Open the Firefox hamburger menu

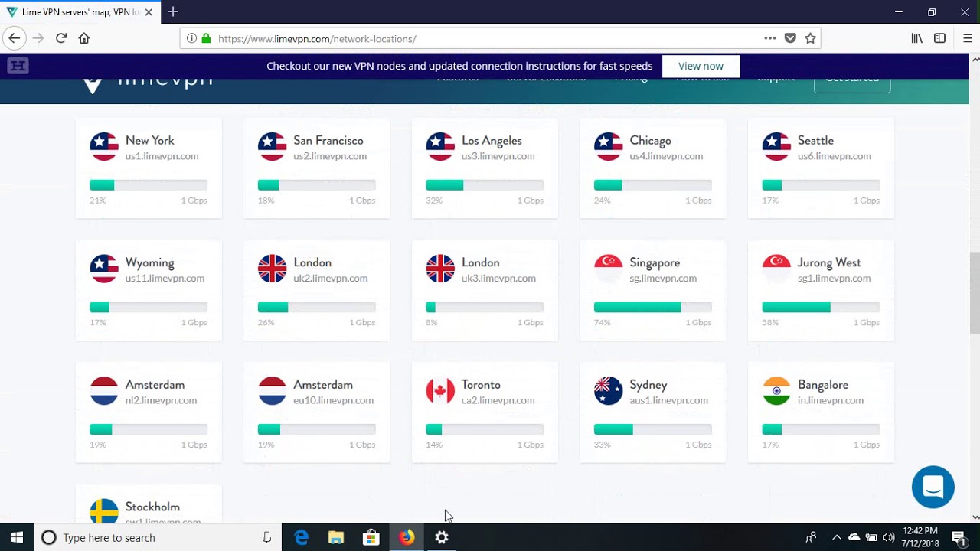tap(967, 38)
